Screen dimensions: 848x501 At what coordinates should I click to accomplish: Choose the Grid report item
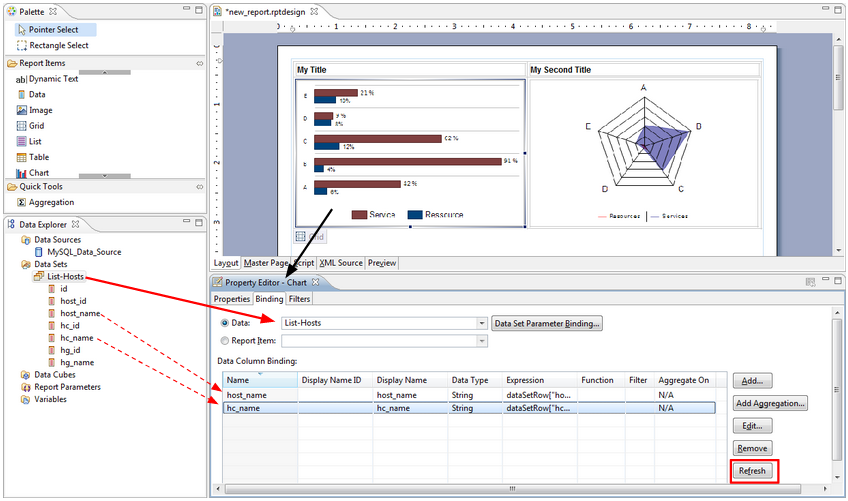[x=36, y=126]
